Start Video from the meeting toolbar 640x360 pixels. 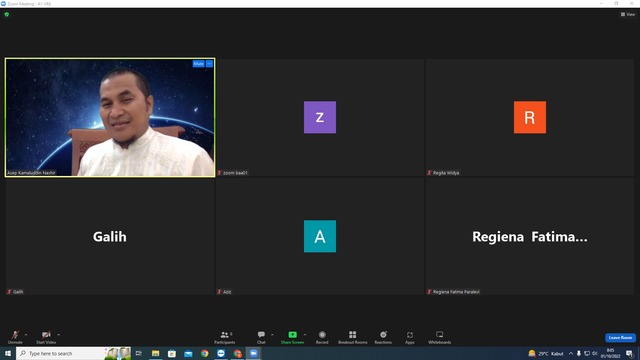[46, 337]
